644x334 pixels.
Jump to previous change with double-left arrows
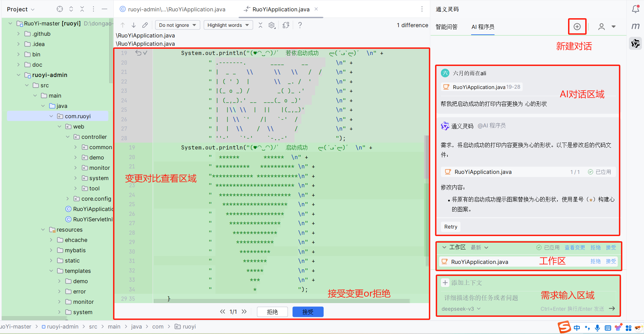coord(223,312)
